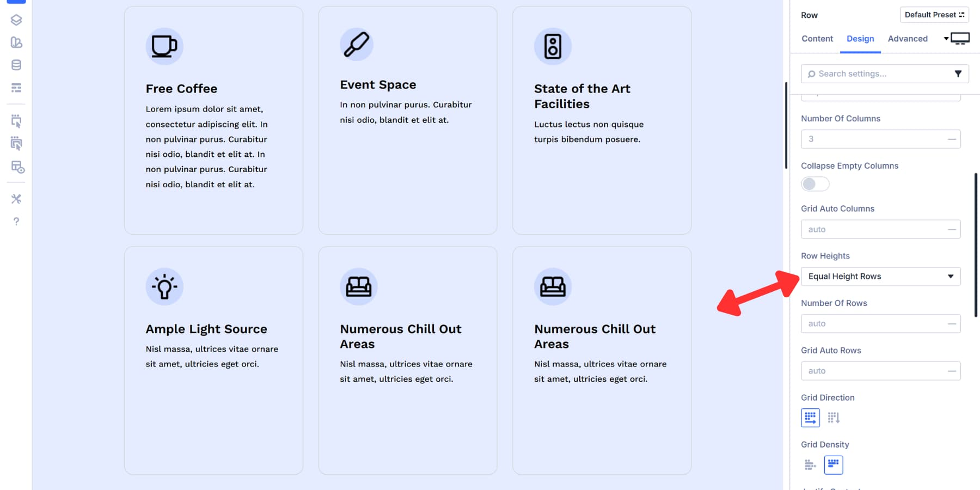Viewport: 980px width, 490px height.
Task: Clear the Number Of Columns value with minus
Action: pos(951,139)
